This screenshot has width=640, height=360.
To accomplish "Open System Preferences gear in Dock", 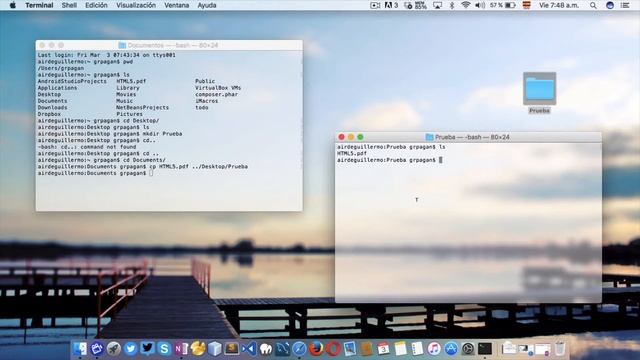I will [468, 349].
